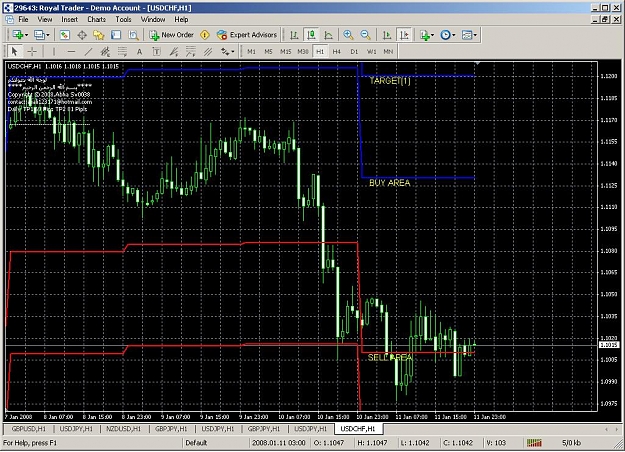Open the View menu

[x=45, y=20]
